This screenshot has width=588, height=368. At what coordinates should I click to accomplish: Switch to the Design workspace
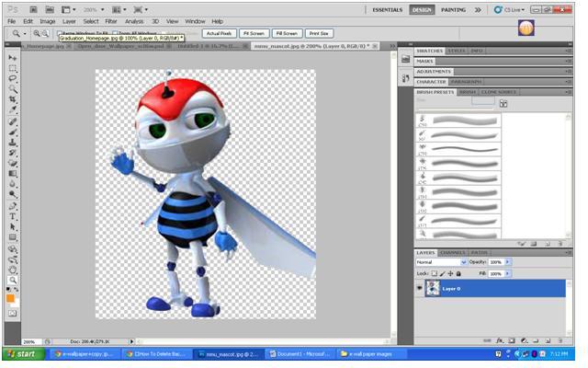[422, 10]
